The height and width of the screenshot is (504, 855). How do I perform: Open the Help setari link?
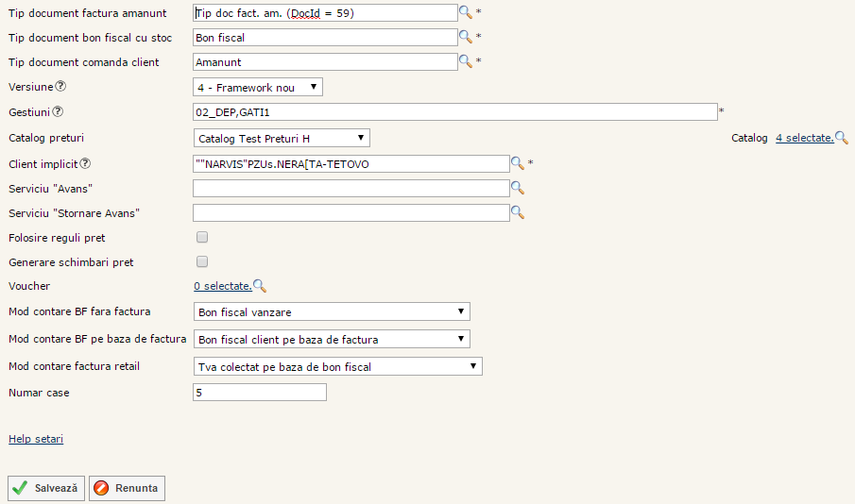pos(36,439)
